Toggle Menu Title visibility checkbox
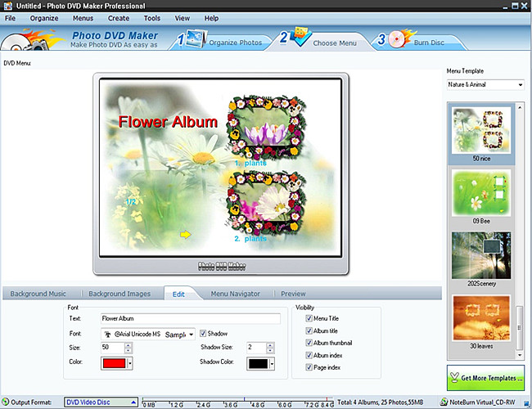 [x=309, y=318]
